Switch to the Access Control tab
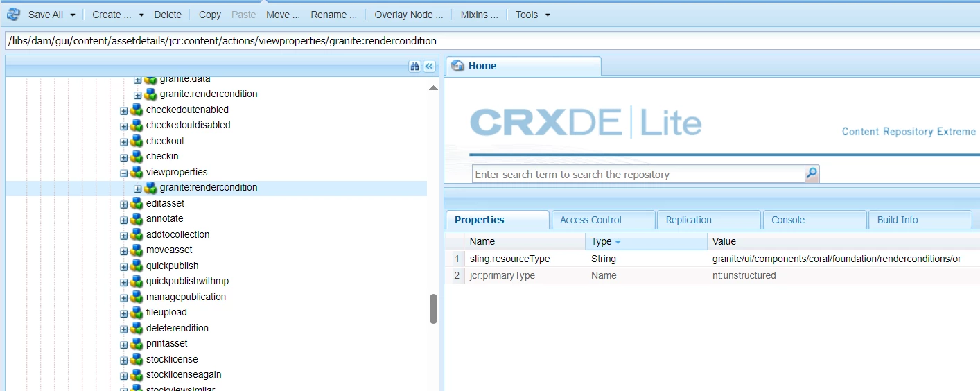Viewport: 980px width, 391px height. [602, 220]
